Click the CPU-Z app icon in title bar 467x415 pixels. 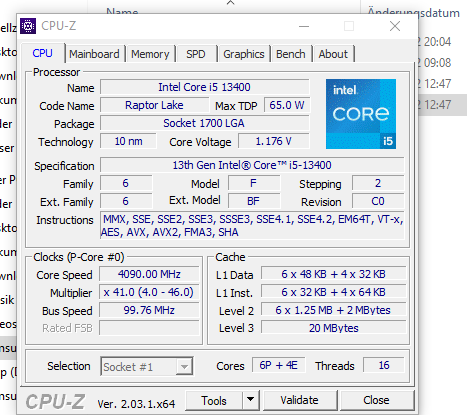point(28,26)
